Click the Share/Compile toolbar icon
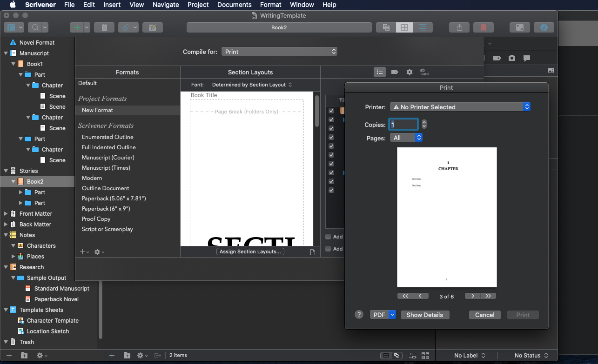The height and width of the screenshot is (364, 598). tap(459, 27)
